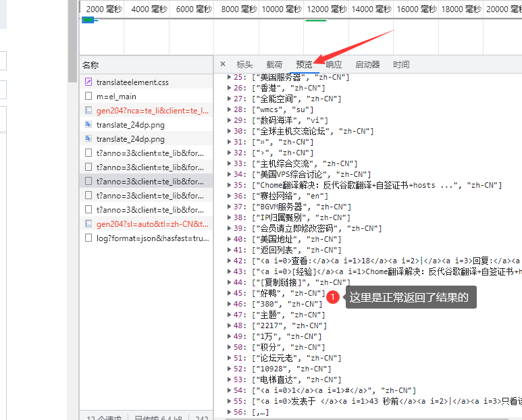Expand collapsed entry 56
522x420 pixels.
tap(229, 412)
